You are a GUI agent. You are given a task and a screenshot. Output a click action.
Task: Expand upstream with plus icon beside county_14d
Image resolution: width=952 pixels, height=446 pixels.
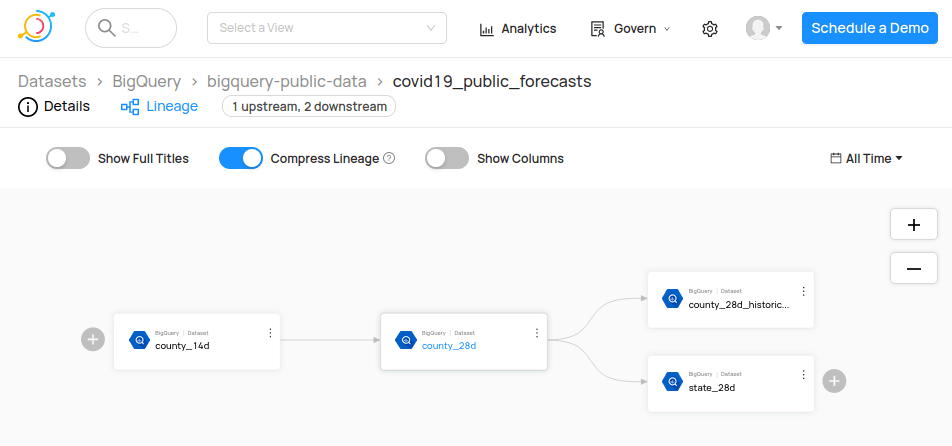click(93, 340)
